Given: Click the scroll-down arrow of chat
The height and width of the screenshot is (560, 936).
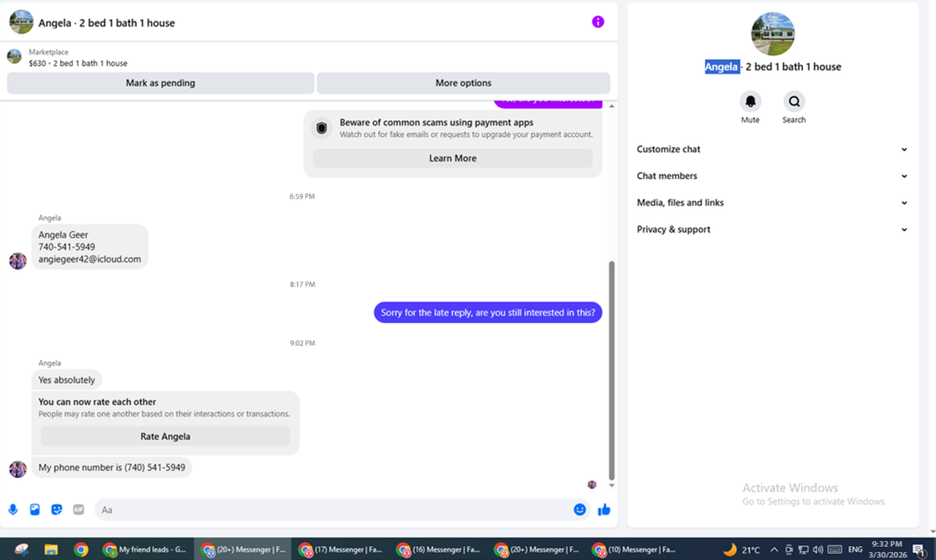Looking at the screenshot, I should [612, 485].
